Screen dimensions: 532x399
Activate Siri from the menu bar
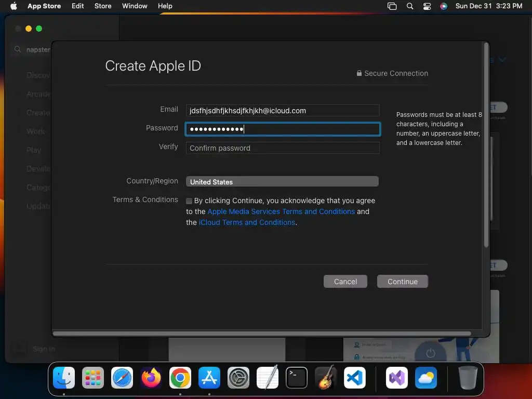click(x=444, y=6)
